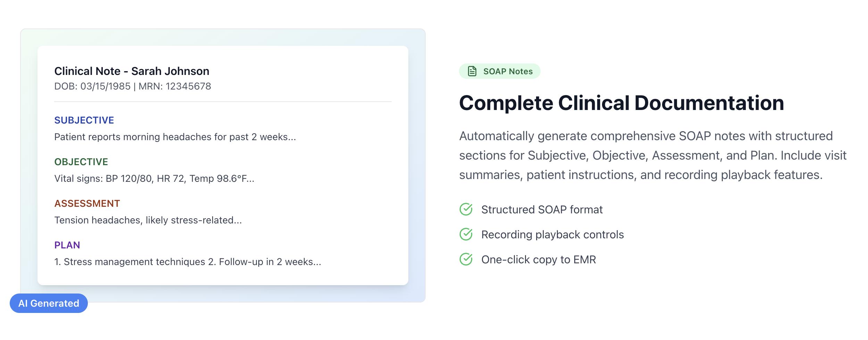The width and height of the screenshot is (868, 340).
Task: Select the SUBJECTIVE section heading
Action: tap(84, 120)
